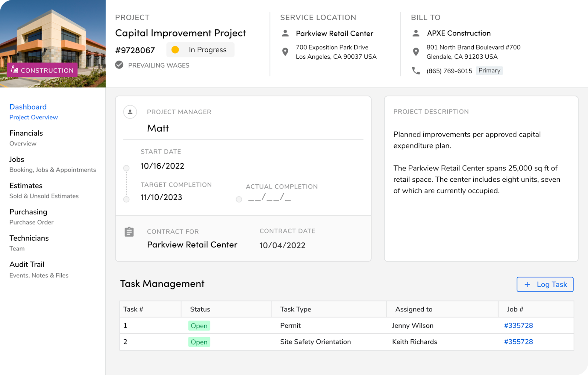Click the yellow In Progress indicator dot
Viewport: 588px width, 375px height.
pyautogui.click(x=176, y=50)
